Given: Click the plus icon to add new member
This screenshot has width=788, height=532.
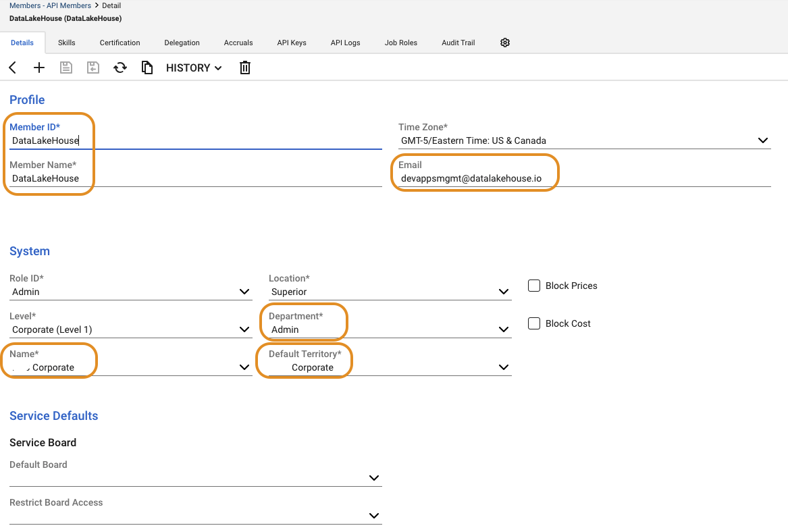Looking at the screenshot, I should [39, 68].
